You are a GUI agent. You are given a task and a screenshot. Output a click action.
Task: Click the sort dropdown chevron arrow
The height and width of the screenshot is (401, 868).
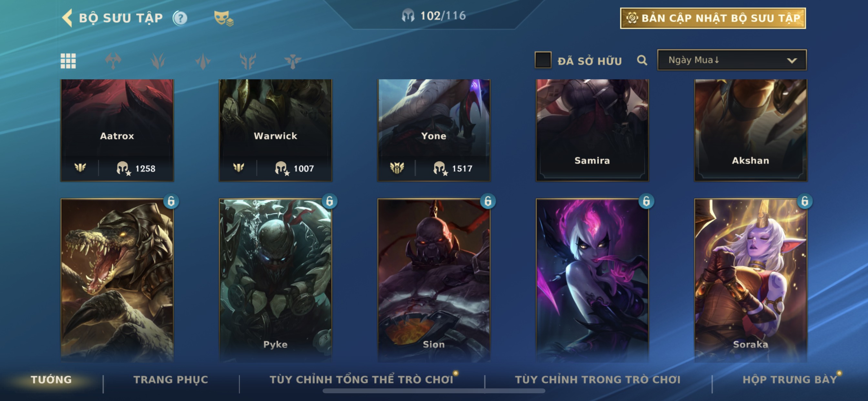(x=792, y=61)
